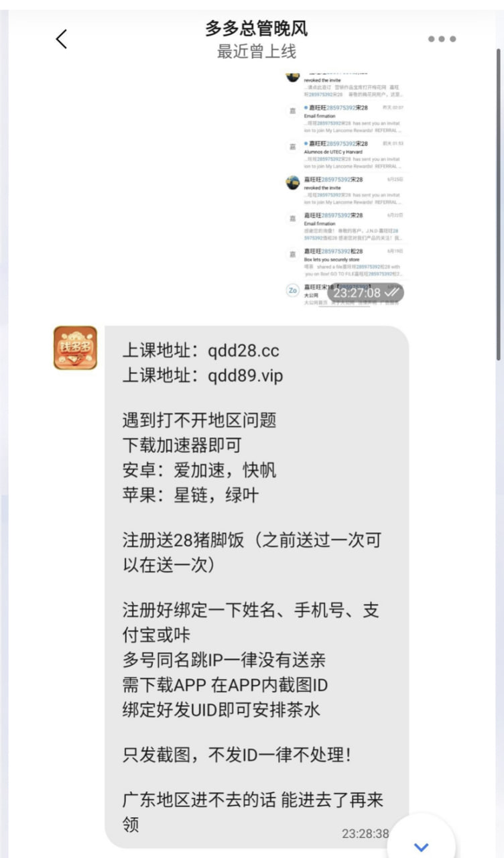The height and width of the screenshot is (858, 504).
Task: Select the line 安卓：爱加速，快帆
Action: (199, 470)
